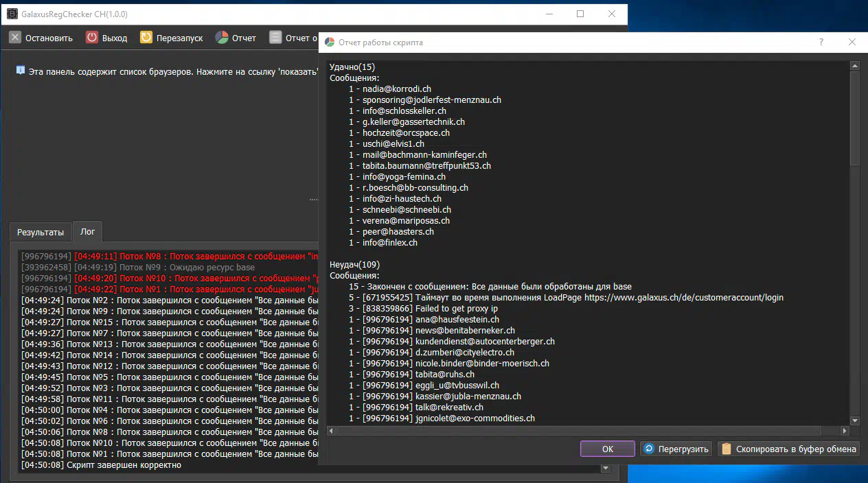Image resolution: width=868 pixels, height=483 pixels.
Task: Open the Отчет pie chart icon
Action: pos(222,38)
